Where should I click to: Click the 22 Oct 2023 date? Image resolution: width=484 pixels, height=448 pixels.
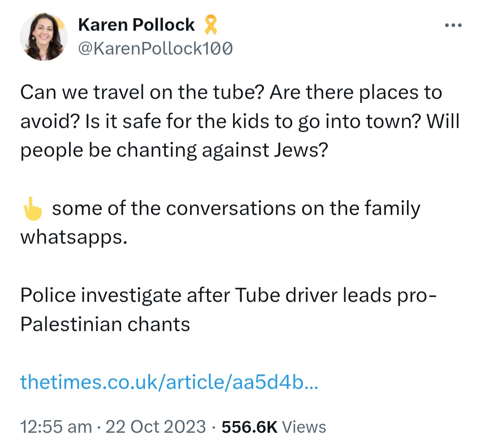(156, 426)
